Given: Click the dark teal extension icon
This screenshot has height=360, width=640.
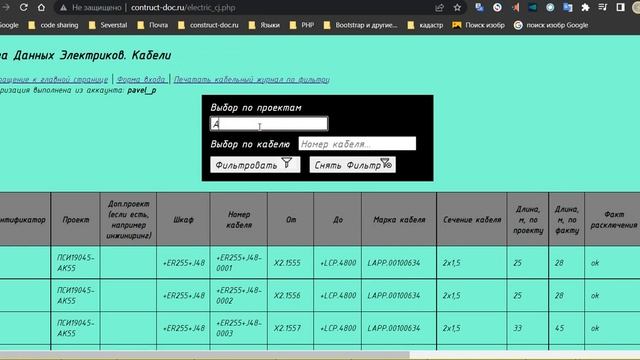Looking at the screenshot, I should [x=533, y=7].
